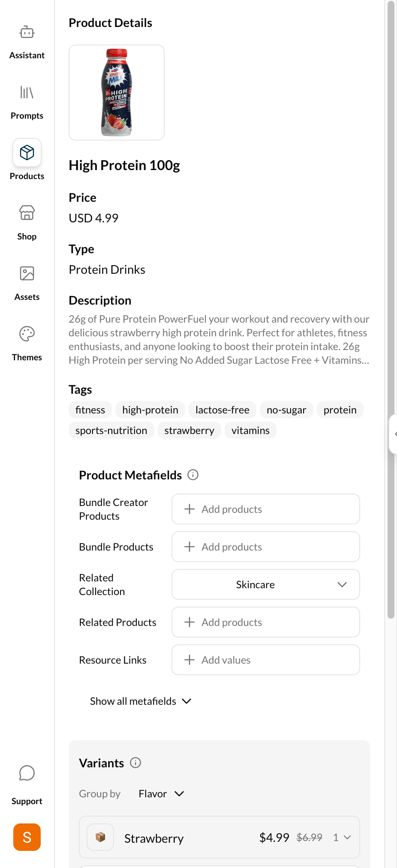This screenshot has height=868, width=397.
Task: Select the Products sidebar icon
Action: coord(27,153)
